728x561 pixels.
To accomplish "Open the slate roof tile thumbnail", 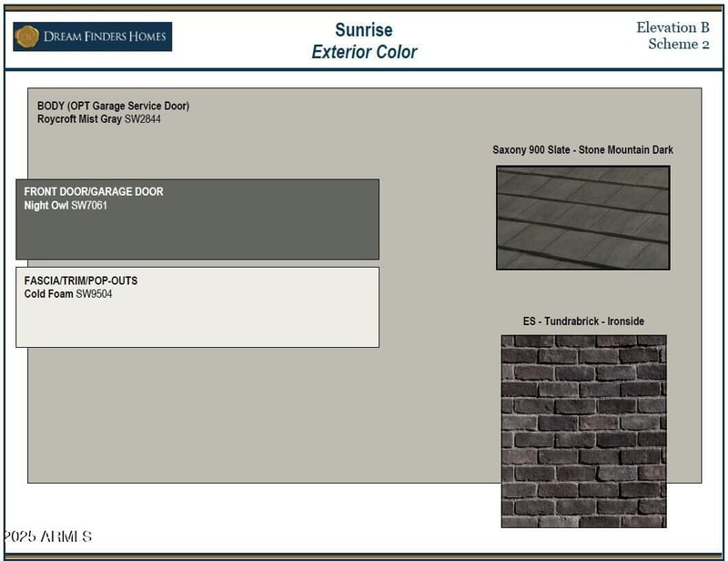I will (582, 217).
